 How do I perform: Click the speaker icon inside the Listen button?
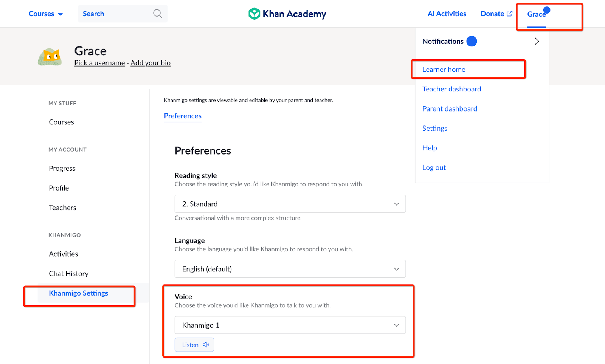pos(205,344)
